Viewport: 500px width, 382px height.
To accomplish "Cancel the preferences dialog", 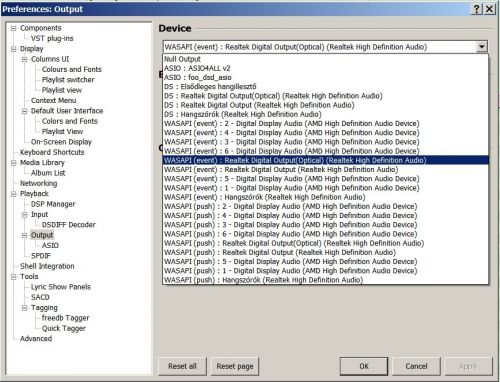I will [x=416, y=366].
